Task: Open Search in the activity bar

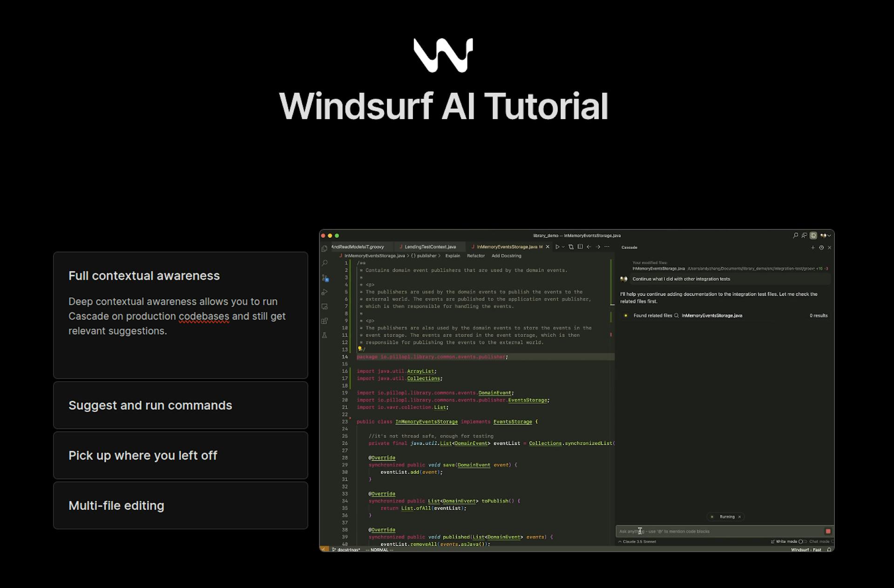Action: pos(325,263)
